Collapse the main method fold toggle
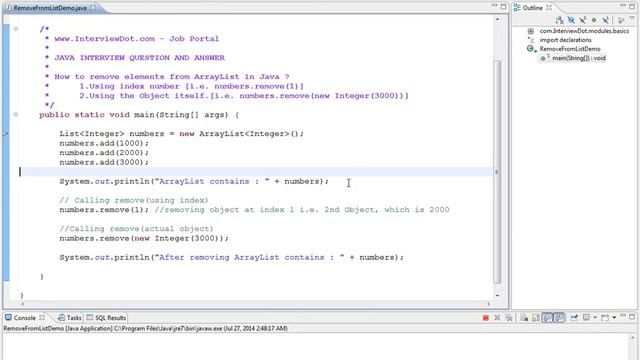The width and height of the screenshot is (640, 360). (16, 115)
